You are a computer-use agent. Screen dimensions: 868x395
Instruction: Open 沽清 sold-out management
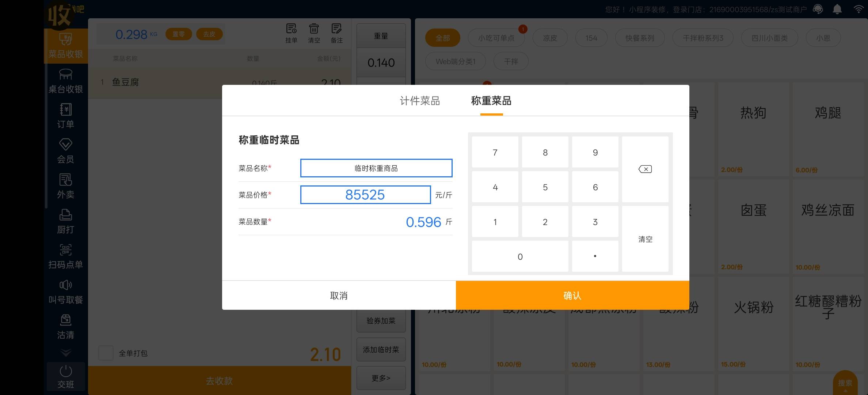pos(66,327)
